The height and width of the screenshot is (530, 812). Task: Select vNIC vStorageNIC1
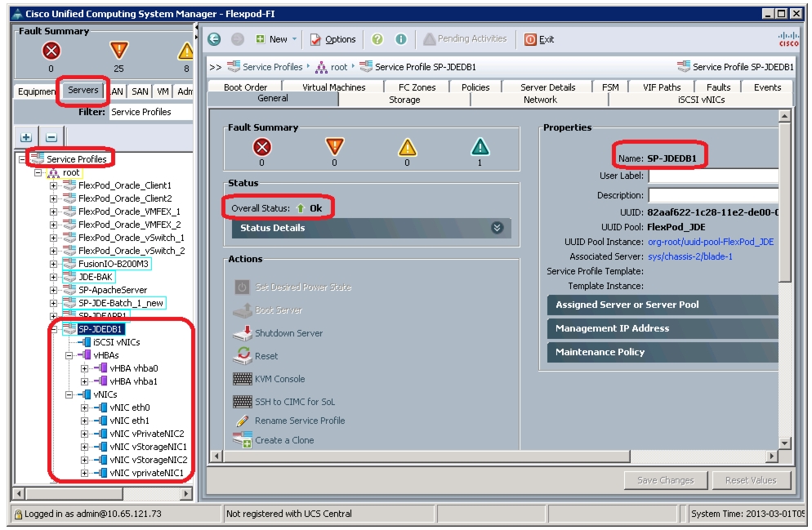pos(148,447)
